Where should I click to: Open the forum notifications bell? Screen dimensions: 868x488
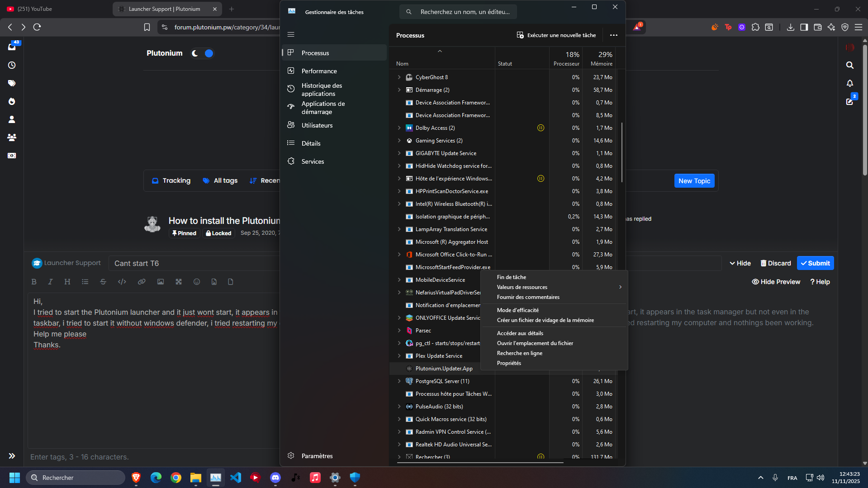click(849, 83)
